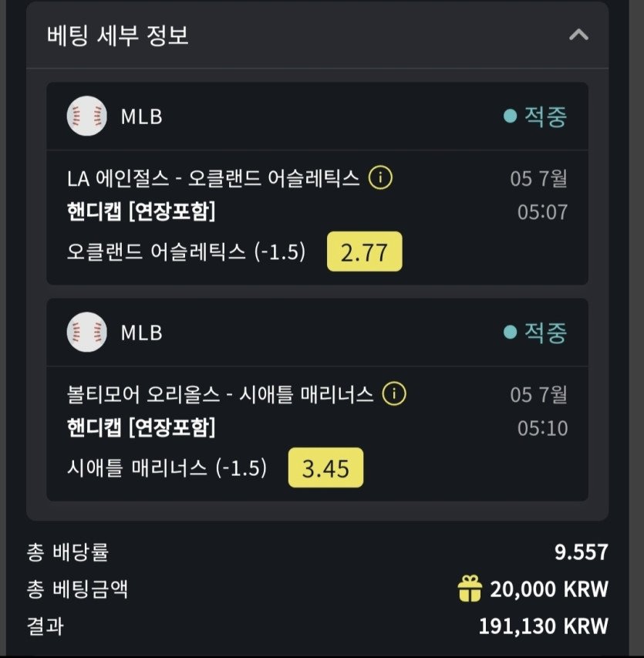Select the 3.45 odds badge

(325, 467)
